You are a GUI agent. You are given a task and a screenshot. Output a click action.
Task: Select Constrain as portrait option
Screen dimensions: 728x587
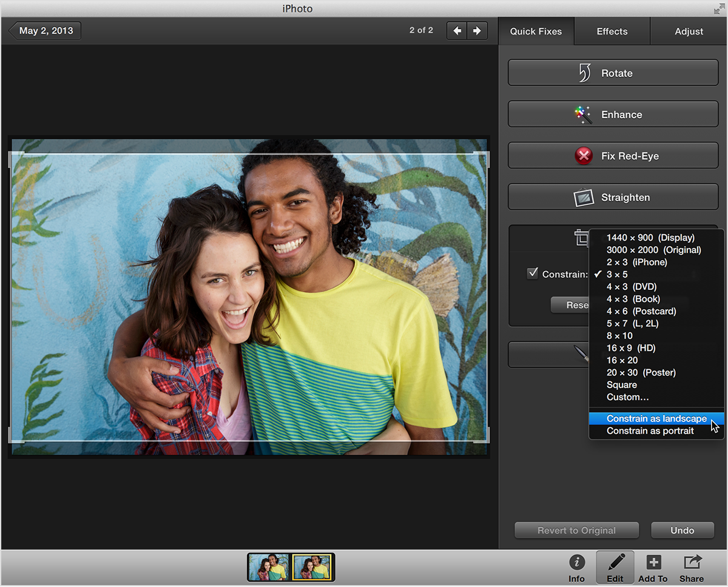pyautogui.click(x=650, y=431)
